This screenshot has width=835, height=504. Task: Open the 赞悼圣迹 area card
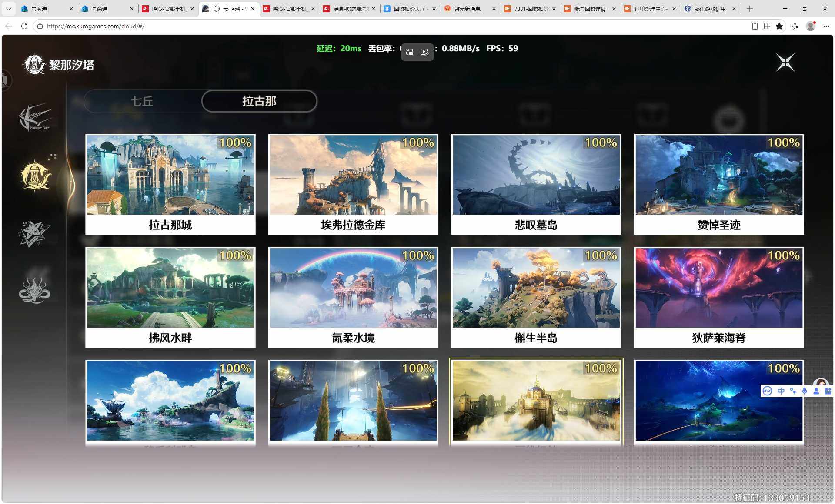click(x=719, y=184)
